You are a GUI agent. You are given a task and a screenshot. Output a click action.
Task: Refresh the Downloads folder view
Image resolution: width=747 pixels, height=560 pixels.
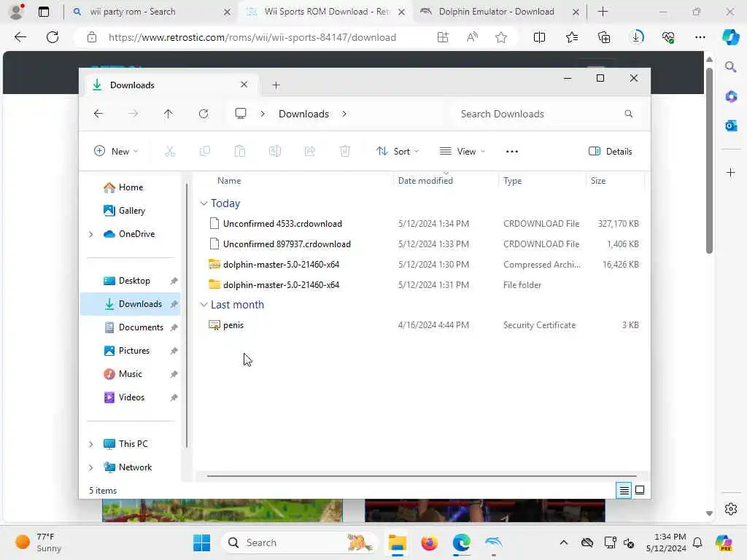click(204, 114)
